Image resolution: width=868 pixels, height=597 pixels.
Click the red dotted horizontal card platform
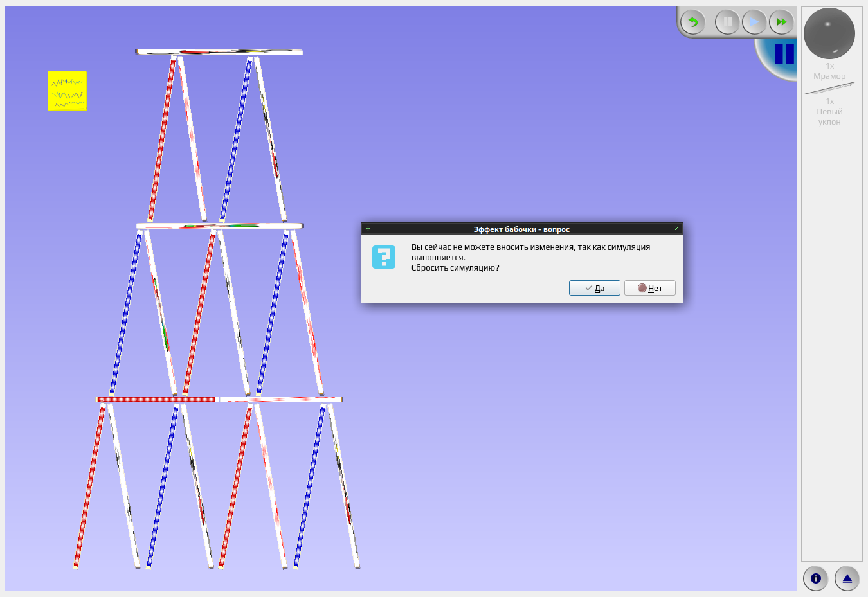click(x=157, y=399)
